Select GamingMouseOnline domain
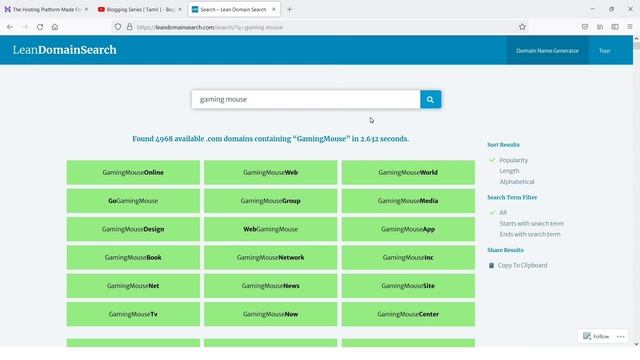The height and width of the screenshot is (360, 640). coord(133,172)
